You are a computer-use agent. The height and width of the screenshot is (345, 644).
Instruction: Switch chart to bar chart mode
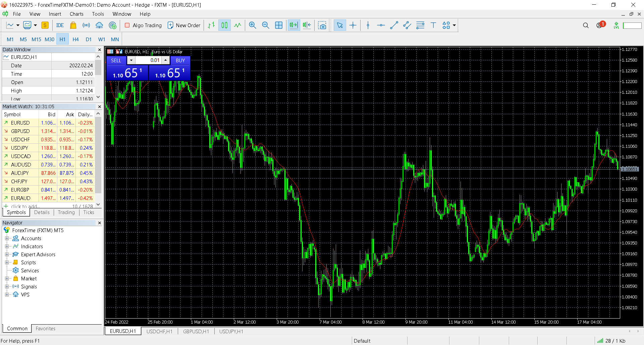[211, 25]
